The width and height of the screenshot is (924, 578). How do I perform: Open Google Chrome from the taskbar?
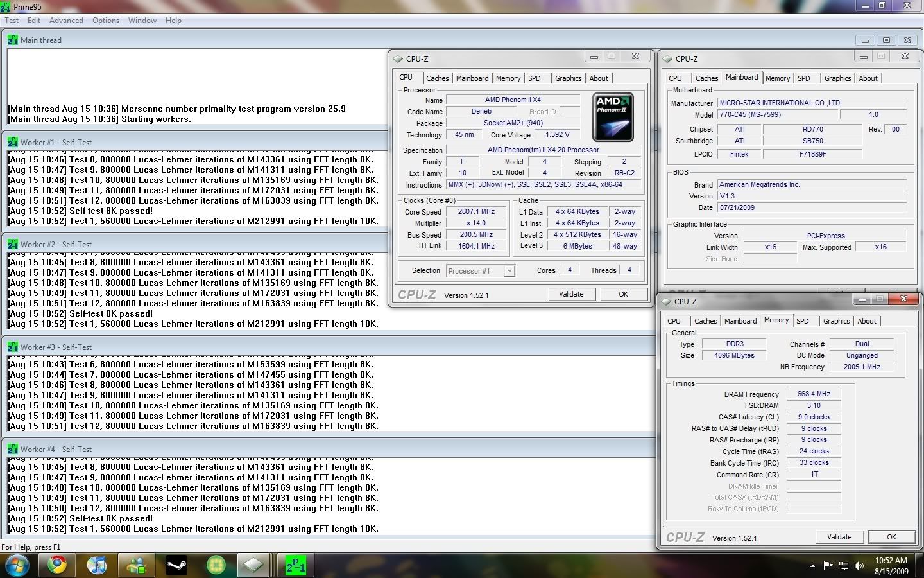click(57, 565)
